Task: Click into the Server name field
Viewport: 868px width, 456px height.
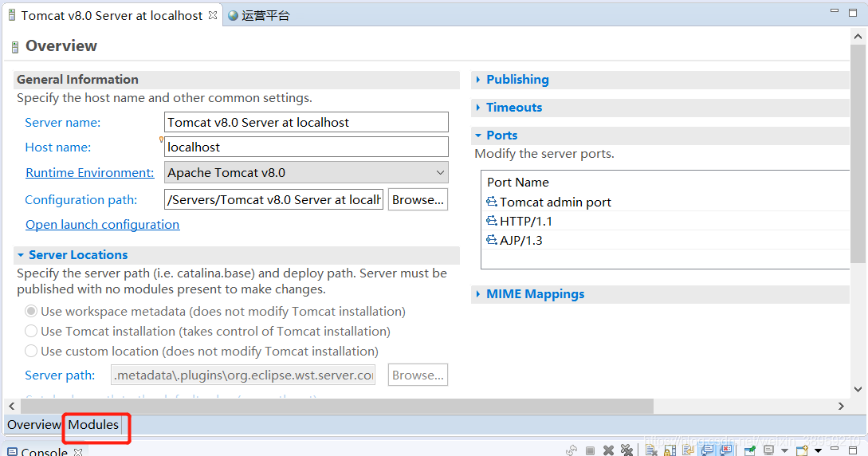Action: [306, 122]
